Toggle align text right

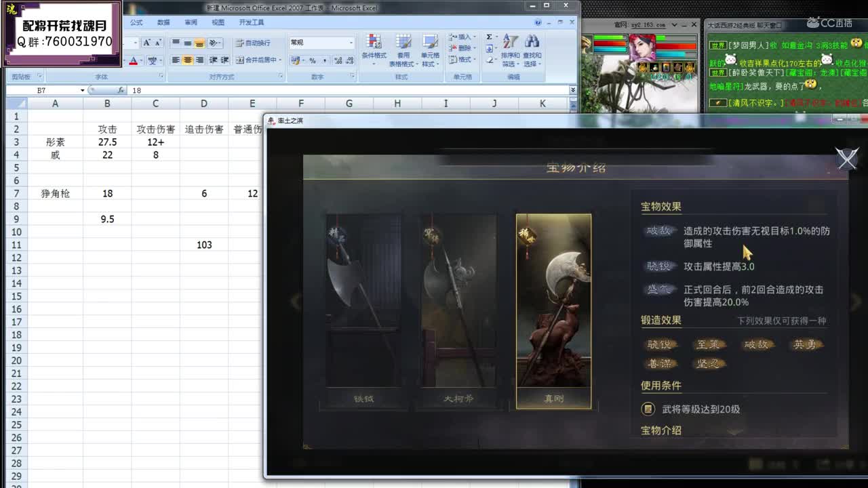click(x=199, y=60)
